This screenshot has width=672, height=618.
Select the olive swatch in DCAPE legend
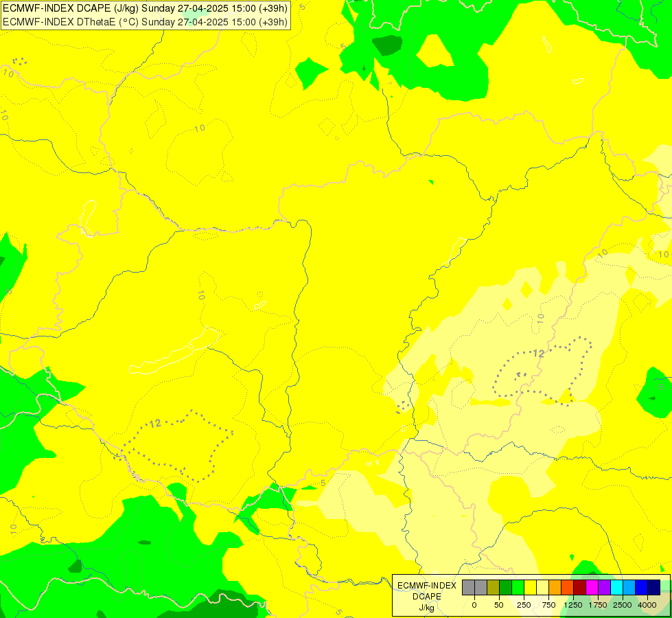(x=494, y=587)
